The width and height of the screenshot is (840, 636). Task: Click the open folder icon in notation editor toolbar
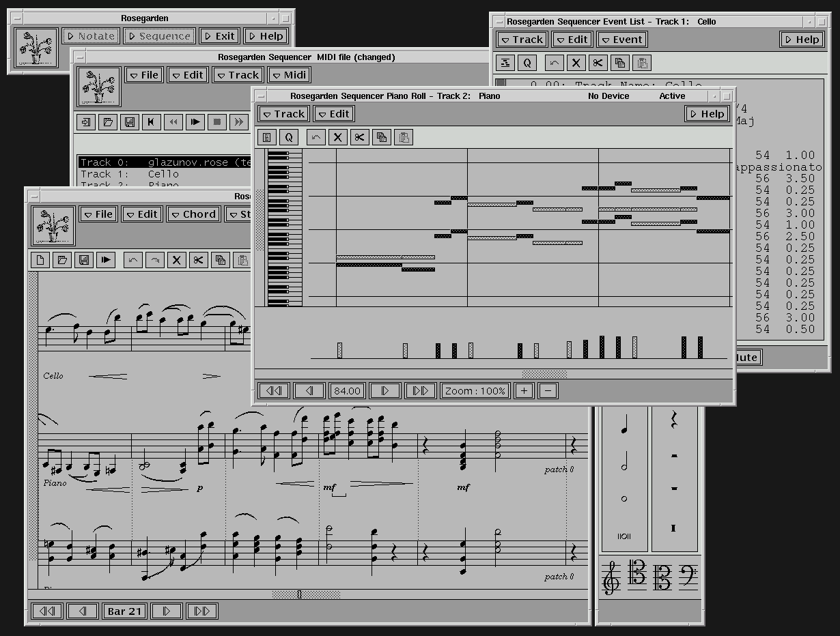[62, 259]
